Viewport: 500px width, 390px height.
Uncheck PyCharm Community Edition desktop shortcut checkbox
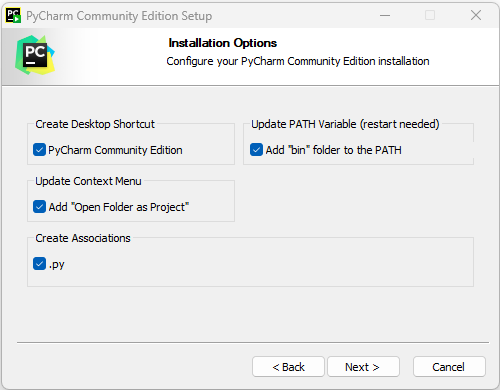pos(39,150)
